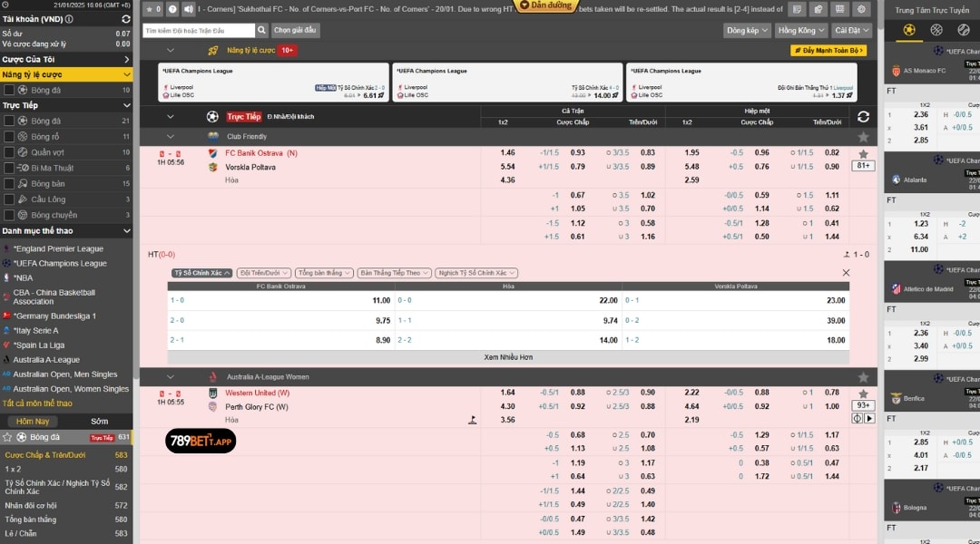This screenshot has height=544, width=980.
Task: Collapse the Australia A-League Women league chevron
Action: pos(170,377)
